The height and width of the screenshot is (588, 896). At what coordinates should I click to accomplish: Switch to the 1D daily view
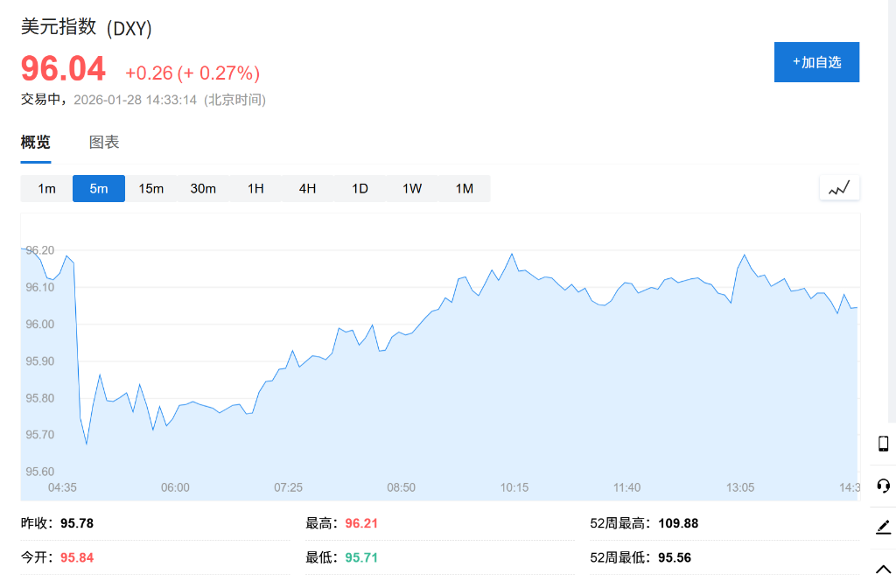click(x=360, y=187)
